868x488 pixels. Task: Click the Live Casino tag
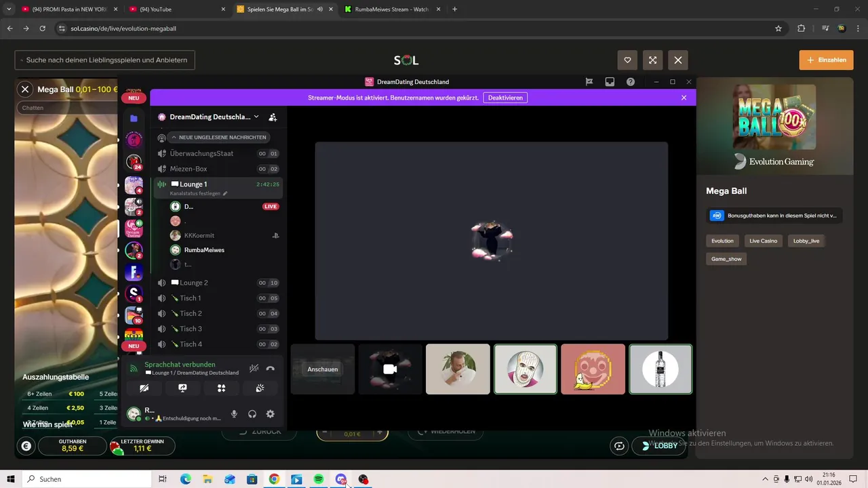tap(763, 241)
